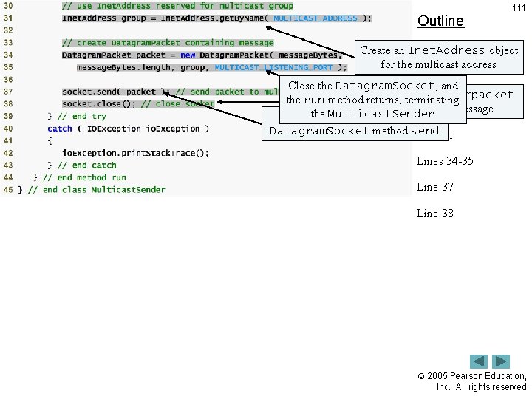Click the comment 'create DatagramPacket containing message'
Screen dimensions: 532x399
pos(168,43)
